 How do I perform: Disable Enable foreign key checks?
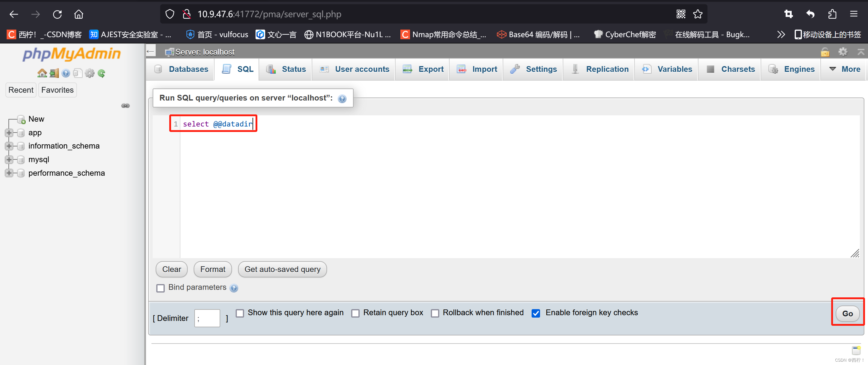click(x=536, y=313)
